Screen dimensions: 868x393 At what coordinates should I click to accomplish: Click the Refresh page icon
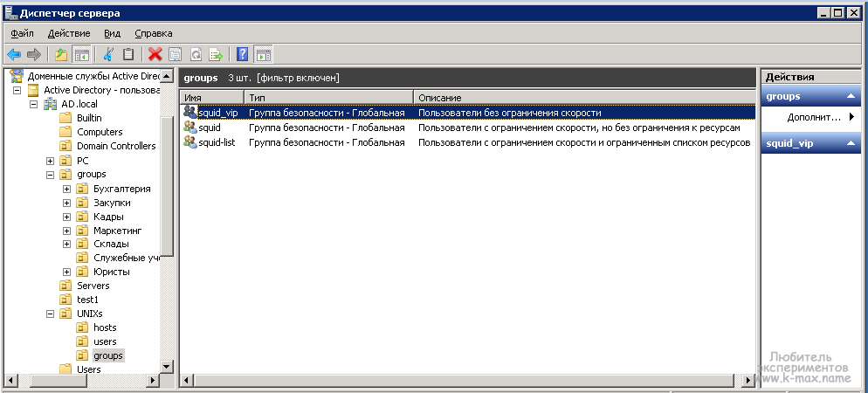196,54
